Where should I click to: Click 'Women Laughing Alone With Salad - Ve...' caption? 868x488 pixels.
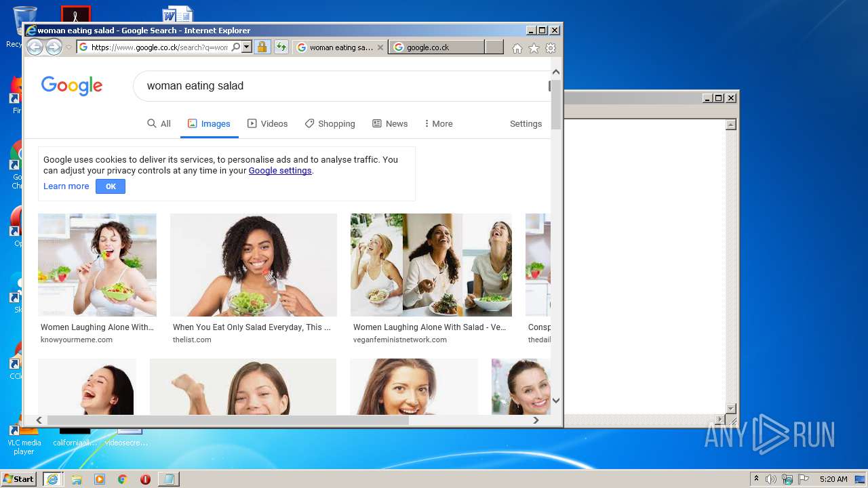click(429, 327)
